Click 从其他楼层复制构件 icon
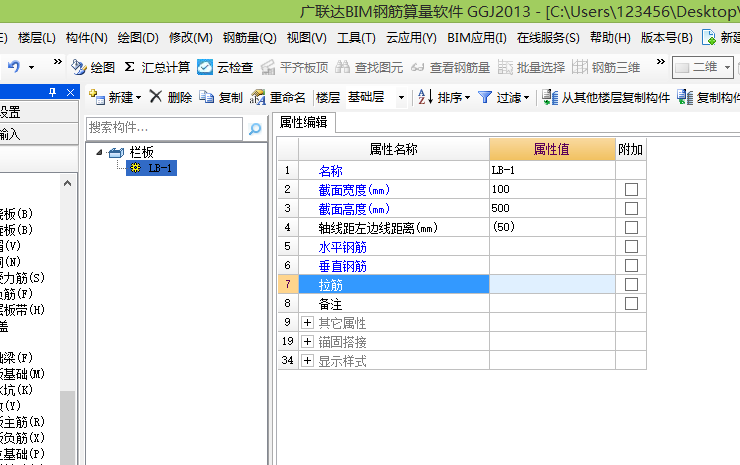The width and height of the screenshot is (740, 465). pyautogui.click(x=550, y=97)
